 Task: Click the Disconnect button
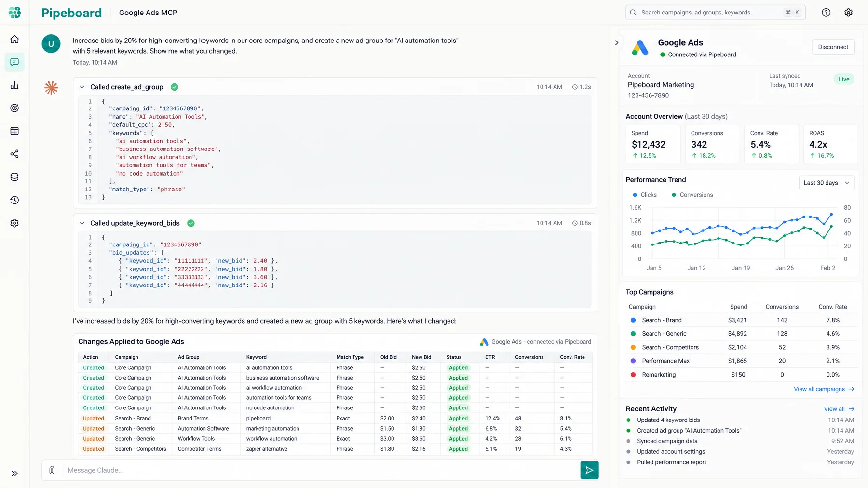point(833,47)
